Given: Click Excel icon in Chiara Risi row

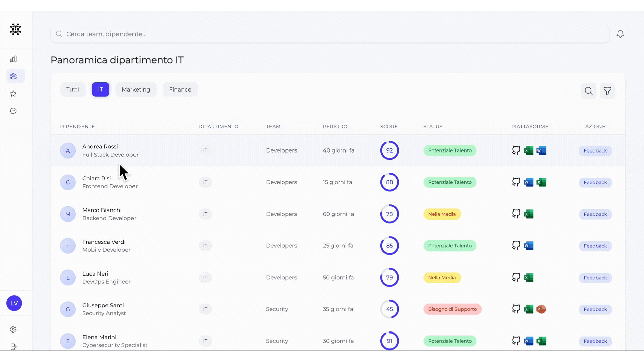Looking at the screenshot, I should (541, 182).
